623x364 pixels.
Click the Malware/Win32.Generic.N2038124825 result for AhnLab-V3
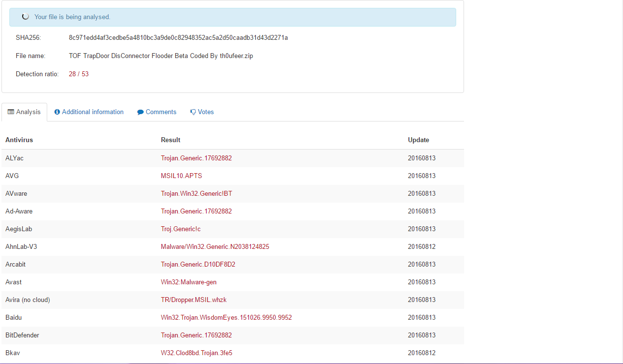click(215, 247)
